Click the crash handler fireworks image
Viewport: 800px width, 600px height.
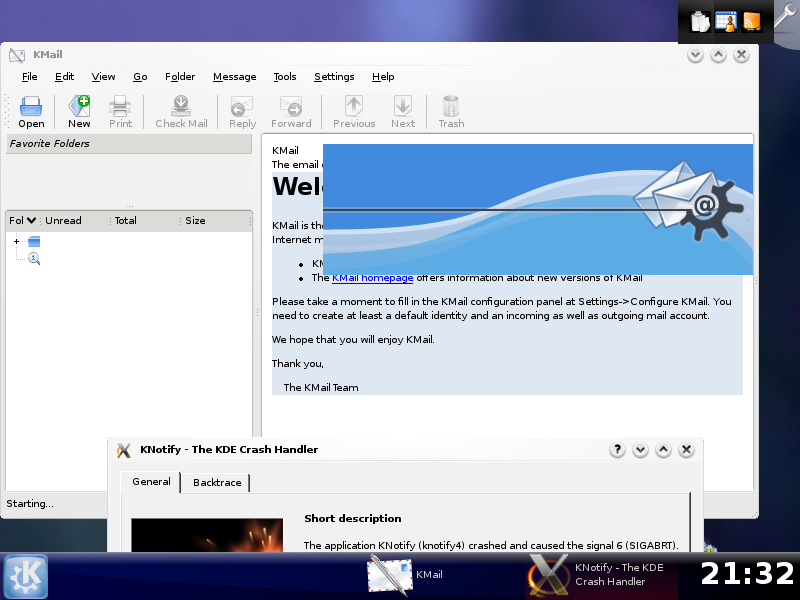(x=207, y=535)
